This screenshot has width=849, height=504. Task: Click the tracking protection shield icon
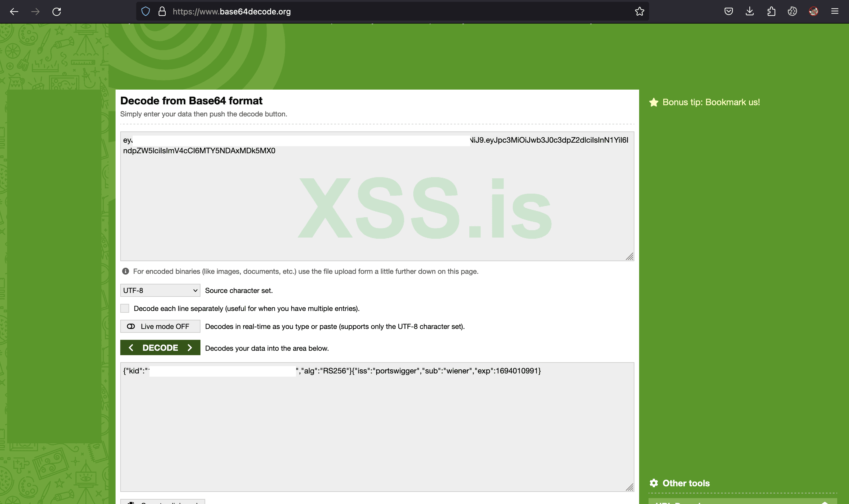coord(146,11)
